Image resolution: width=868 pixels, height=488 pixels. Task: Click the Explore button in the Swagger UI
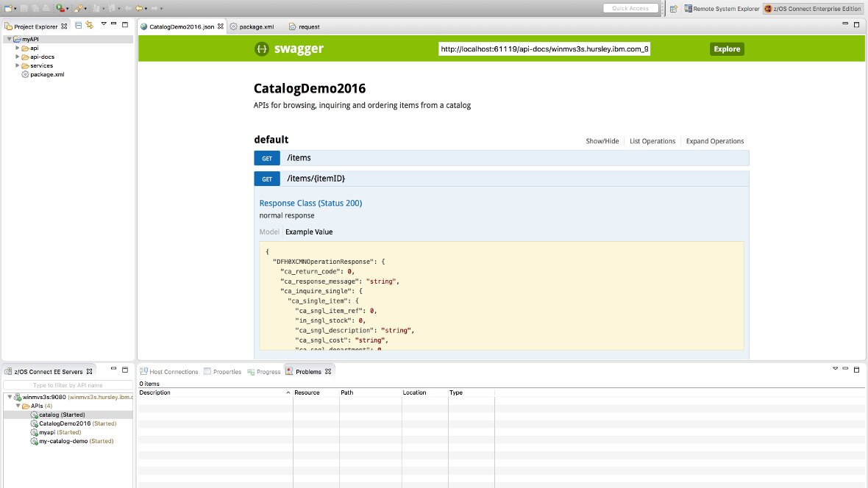coord(726,49)
